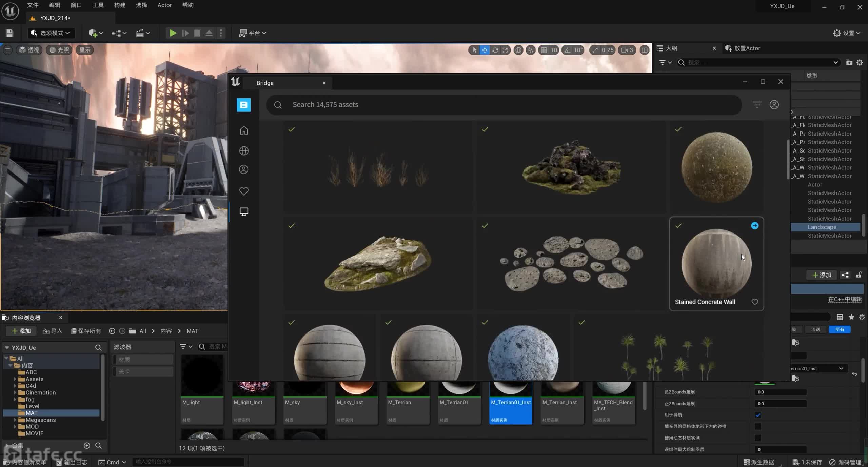Toggle the 材质 filter in content browser
The image size is (868, 467).
[x=143, y=360]
